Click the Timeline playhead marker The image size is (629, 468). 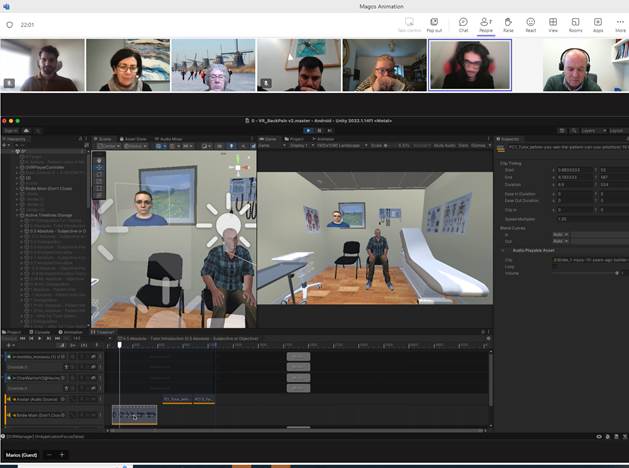tap(120, 344)
